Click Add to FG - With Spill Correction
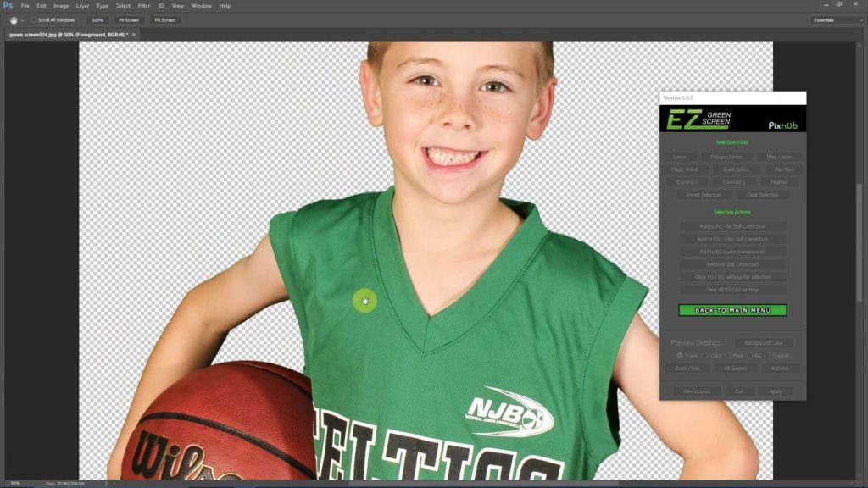Image resolution: width=868 pixels, height=488 pixels. click(x=732, y=239)
